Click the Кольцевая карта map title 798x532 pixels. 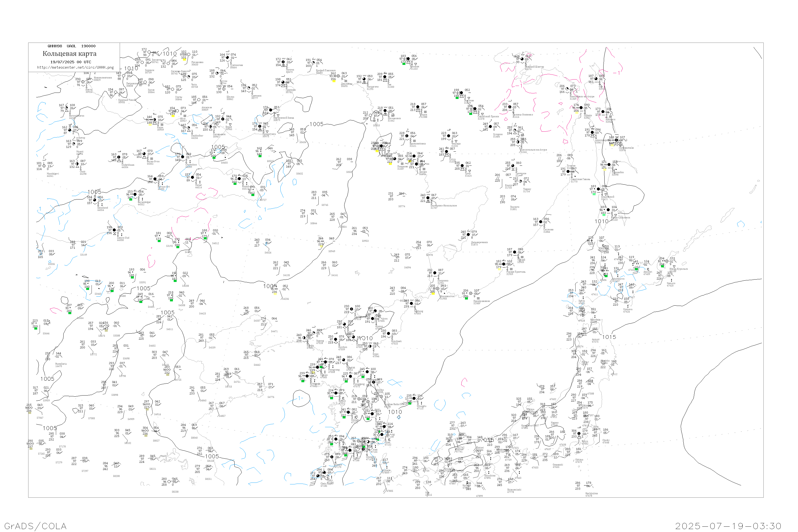[x=69, y=54]
